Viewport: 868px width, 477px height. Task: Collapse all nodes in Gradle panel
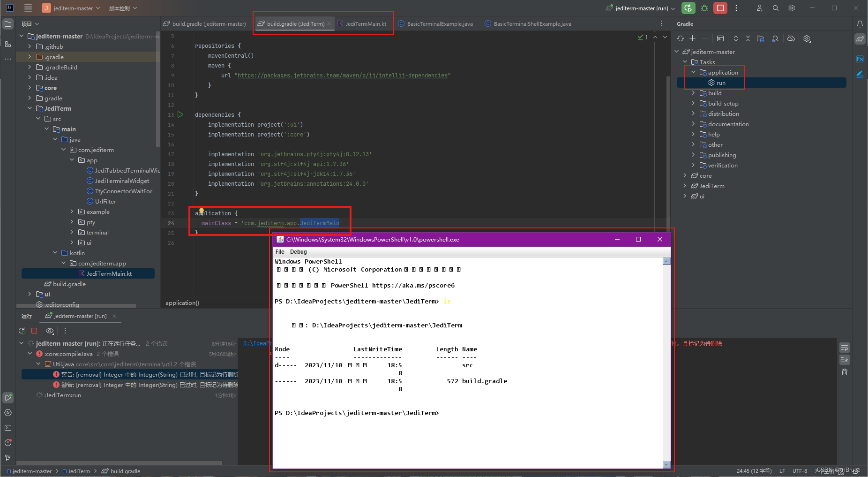coord(748,38)
